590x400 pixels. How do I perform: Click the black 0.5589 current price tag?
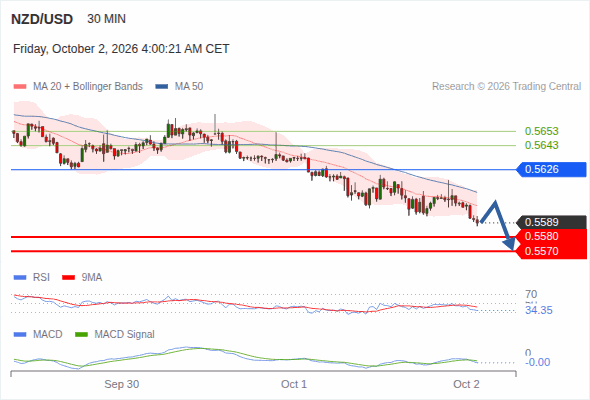pyautogui.click(x=551, y=222)
